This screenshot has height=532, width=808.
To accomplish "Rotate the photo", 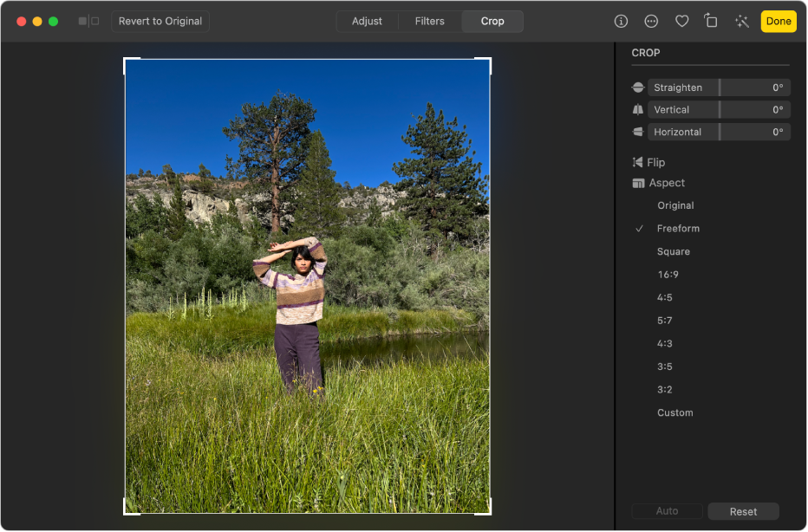I will [x=711, y=21].
